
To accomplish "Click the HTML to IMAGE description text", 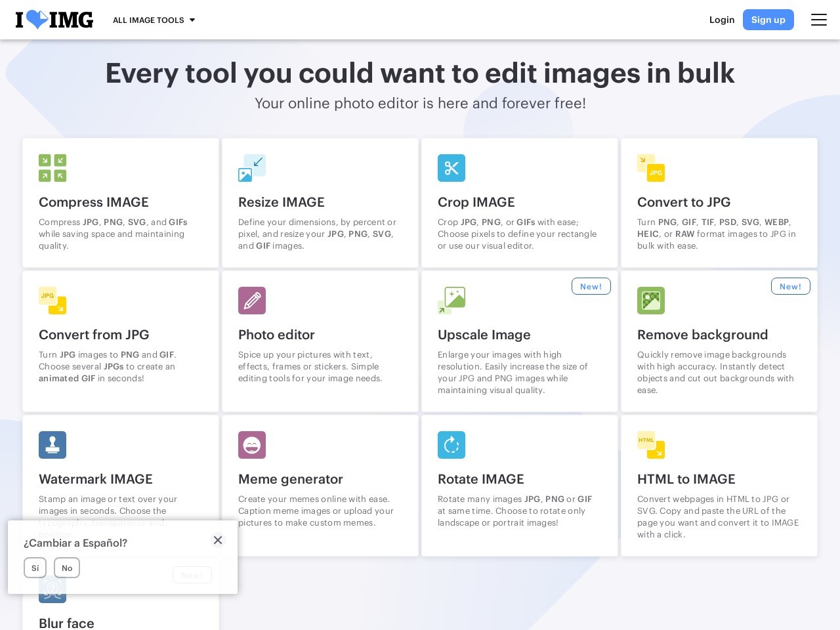I will (x=718, y=516).
